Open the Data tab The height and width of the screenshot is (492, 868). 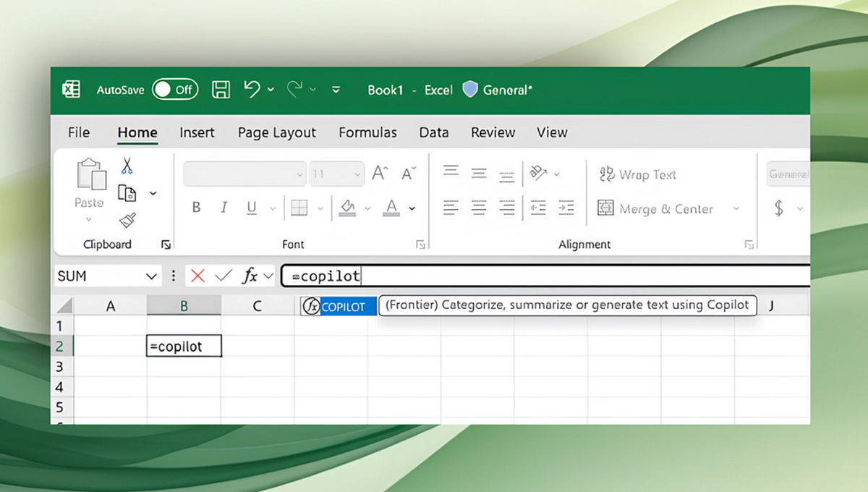[x=434, y=132]
